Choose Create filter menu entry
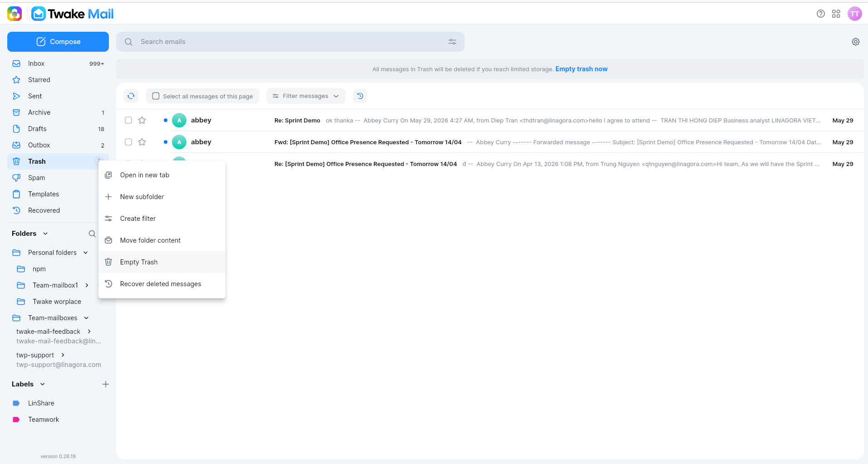Viewport: 868px width, 464px height. [162, 219]
